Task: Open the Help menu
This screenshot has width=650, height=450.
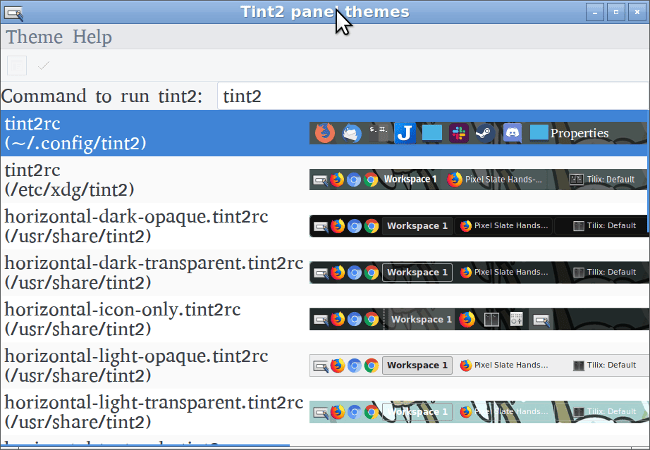Action: coord(92,37)
